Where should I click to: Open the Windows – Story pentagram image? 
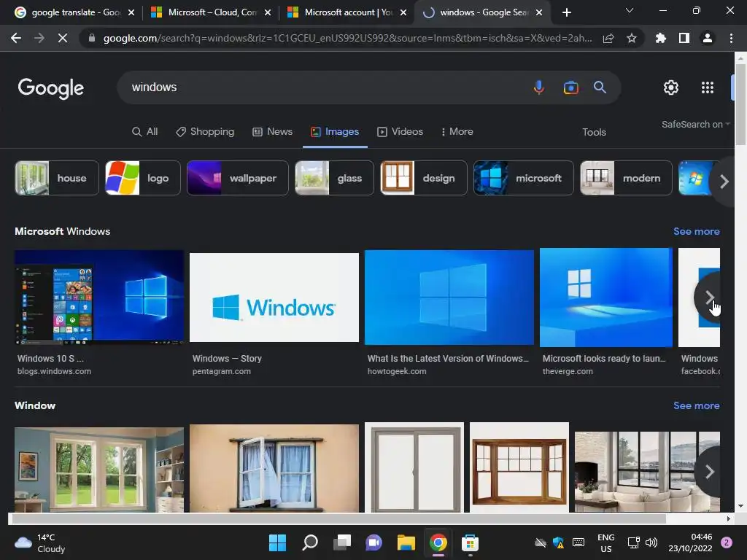(x=274, y=297)
